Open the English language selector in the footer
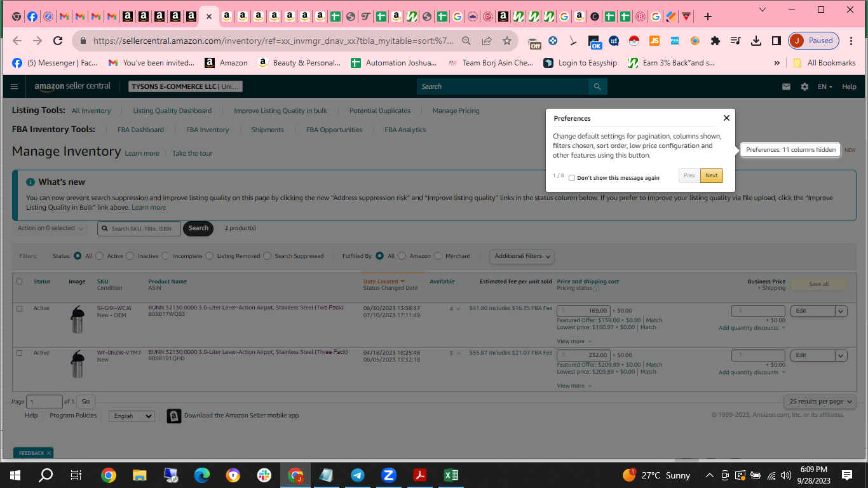The height and width of the screenshot is (488, 868). [132, 416]
